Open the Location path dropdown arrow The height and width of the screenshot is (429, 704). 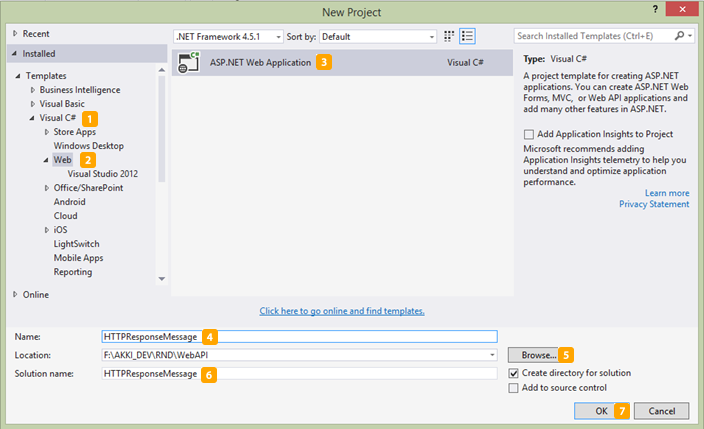(492, 355)
